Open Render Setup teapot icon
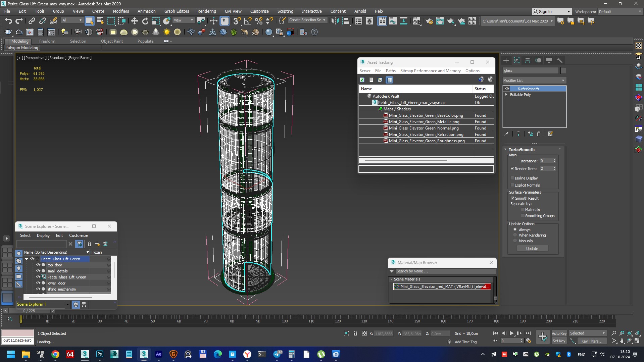The height and width of the screenshot is (362, 644). pos(429,21)
